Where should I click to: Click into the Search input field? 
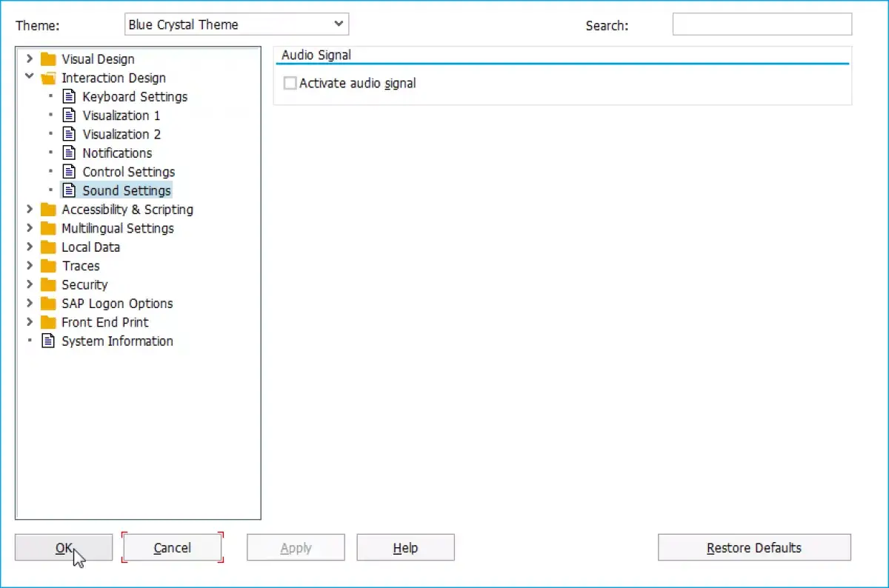762,24
